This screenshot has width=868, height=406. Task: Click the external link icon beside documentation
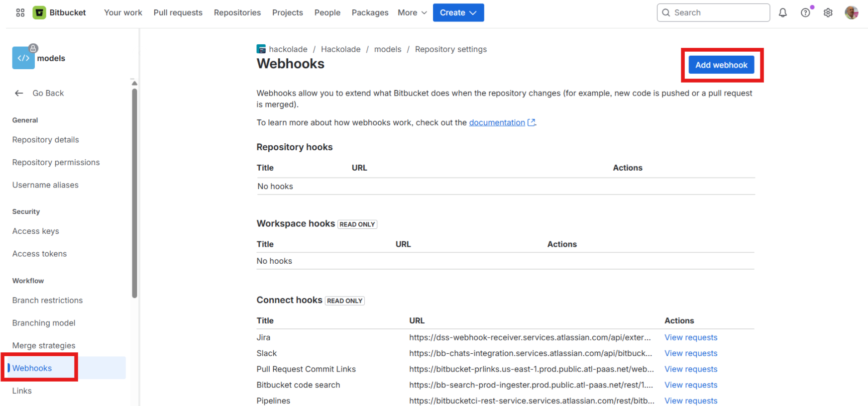coord(532,122)
